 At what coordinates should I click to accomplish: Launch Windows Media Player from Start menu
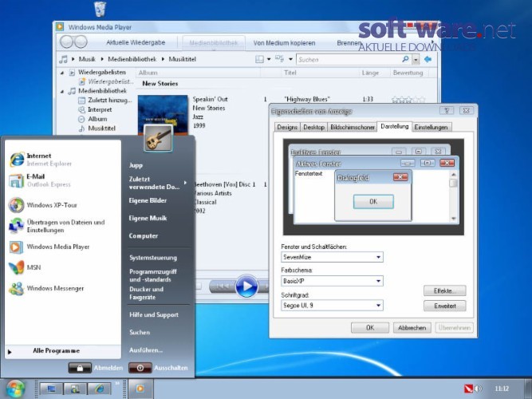tap(49, 247)
